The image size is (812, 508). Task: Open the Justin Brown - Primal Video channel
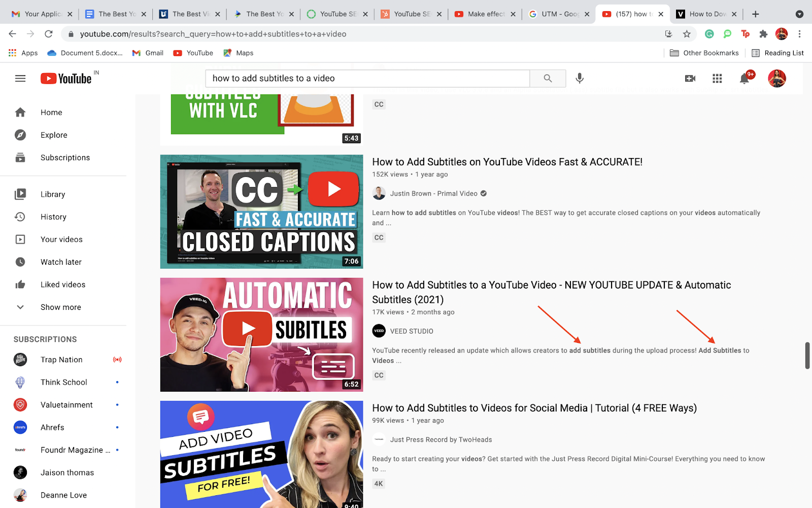point(433,194)
